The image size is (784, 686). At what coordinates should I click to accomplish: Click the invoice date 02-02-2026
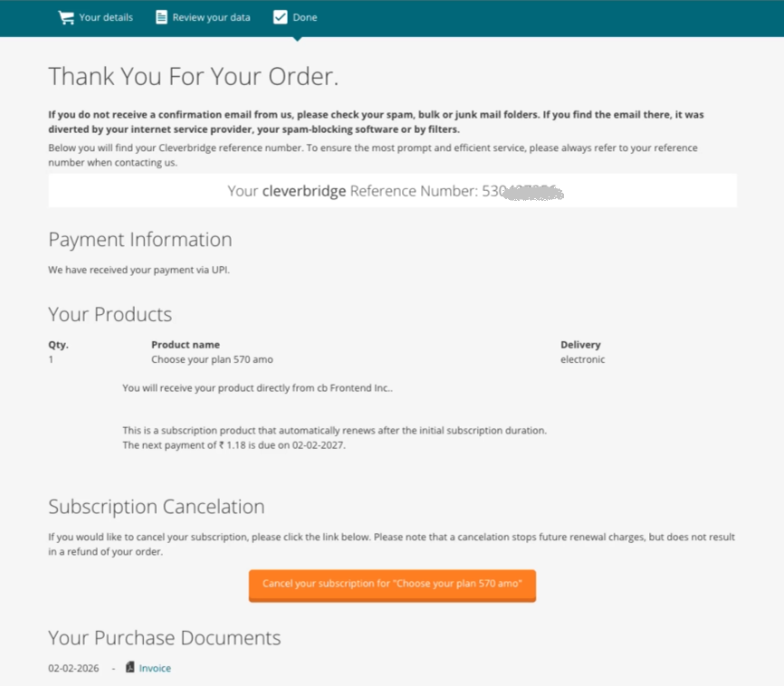(x=73, y=668)
